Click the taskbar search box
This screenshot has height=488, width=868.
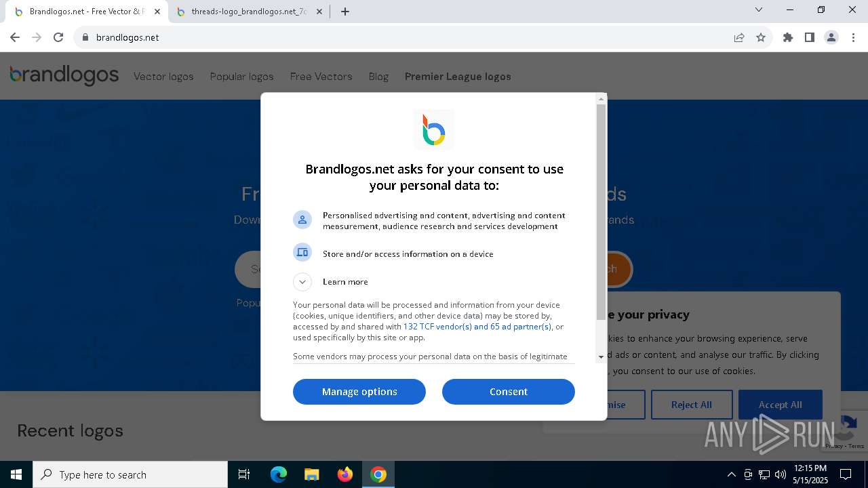pos(130,474)
